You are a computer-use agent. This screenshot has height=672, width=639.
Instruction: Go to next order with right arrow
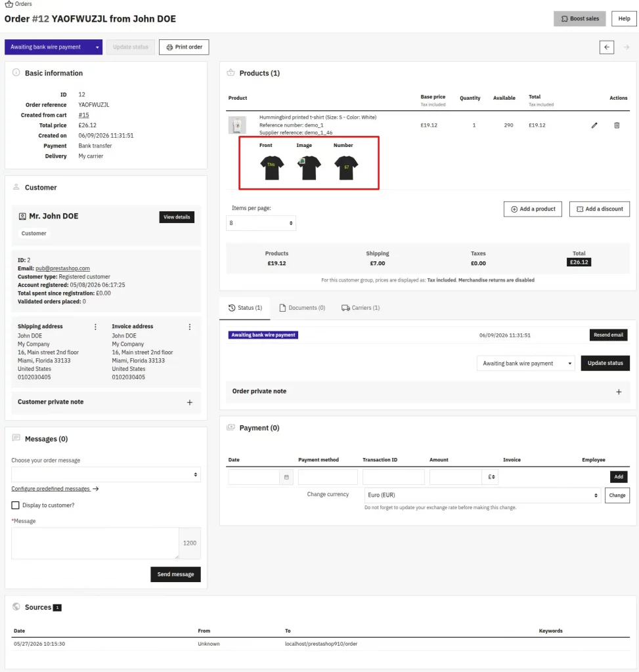coord(627,47)
